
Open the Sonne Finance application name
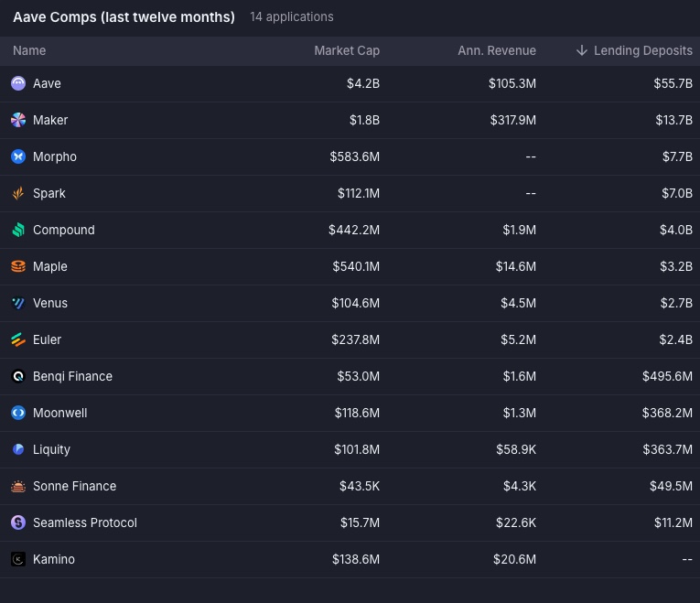(74, 486)
